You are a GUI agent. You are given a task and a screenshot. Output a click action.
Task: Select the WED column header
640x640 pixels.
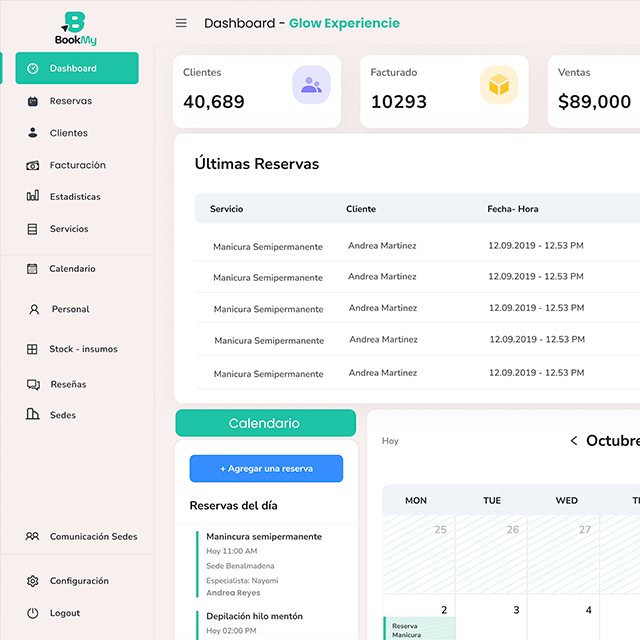[x=567, y=500]
